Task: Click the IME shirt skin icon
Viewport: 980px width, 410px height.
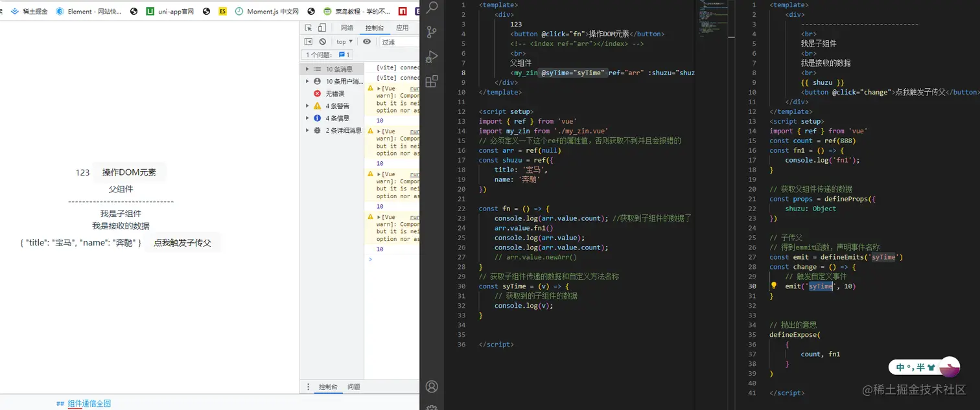Action: click(931, 367)
